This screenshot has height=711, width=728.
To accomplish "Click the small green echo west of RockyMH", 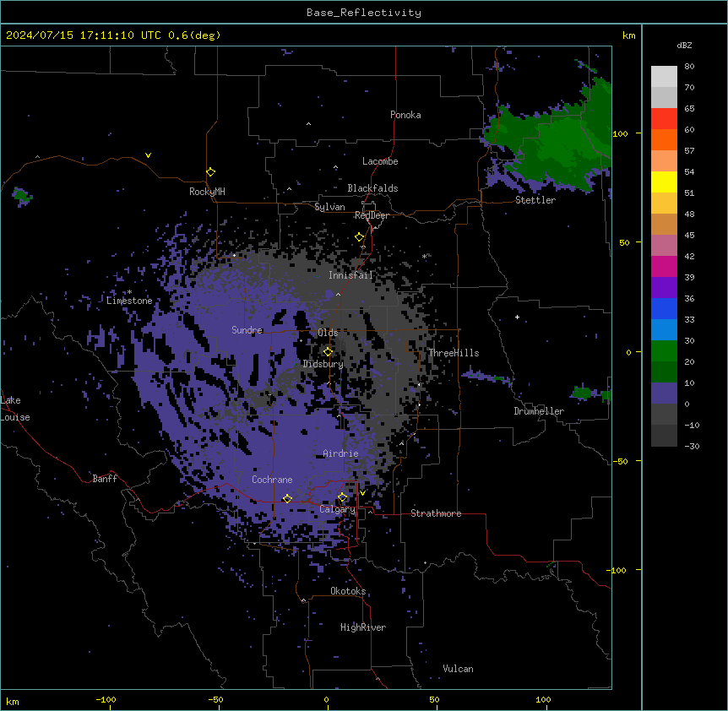I will click(x=21, y=196).
